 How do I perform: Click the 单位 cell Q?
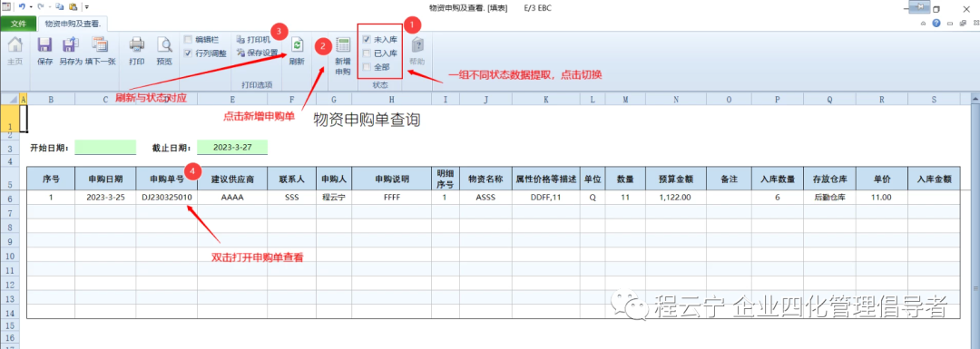click(x=592, y=197)
